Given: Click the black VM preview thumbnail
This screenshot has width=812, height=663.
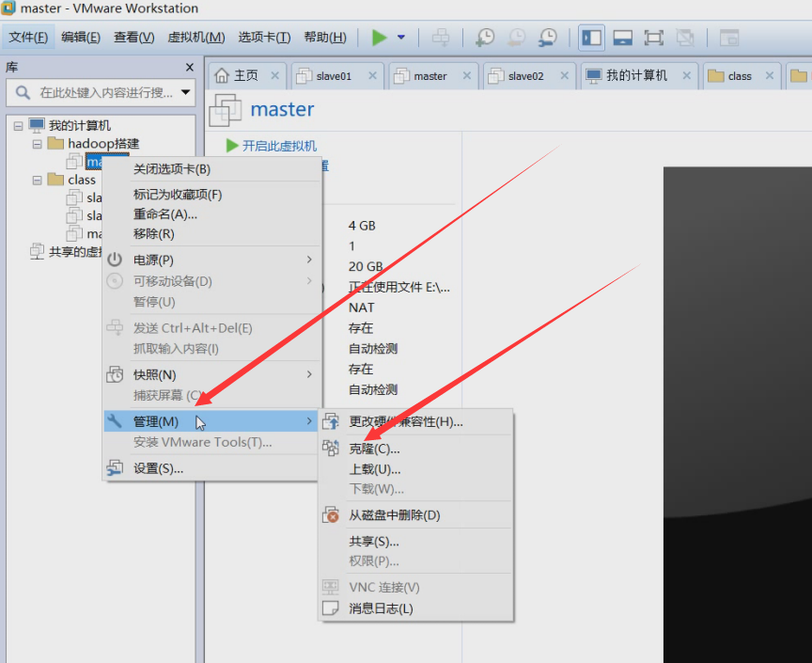Looking at the screenshot, I should point(738,415).
